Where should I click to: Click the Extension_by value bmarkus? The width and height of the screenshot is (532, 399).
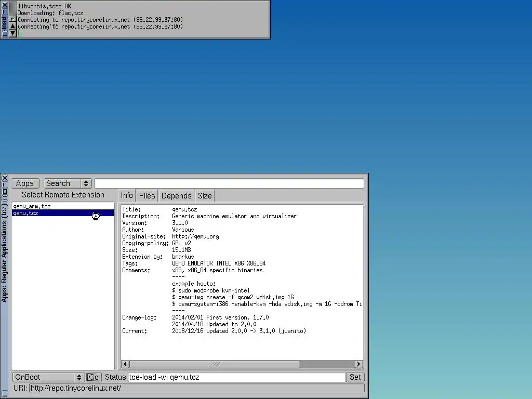pos(183,257)
